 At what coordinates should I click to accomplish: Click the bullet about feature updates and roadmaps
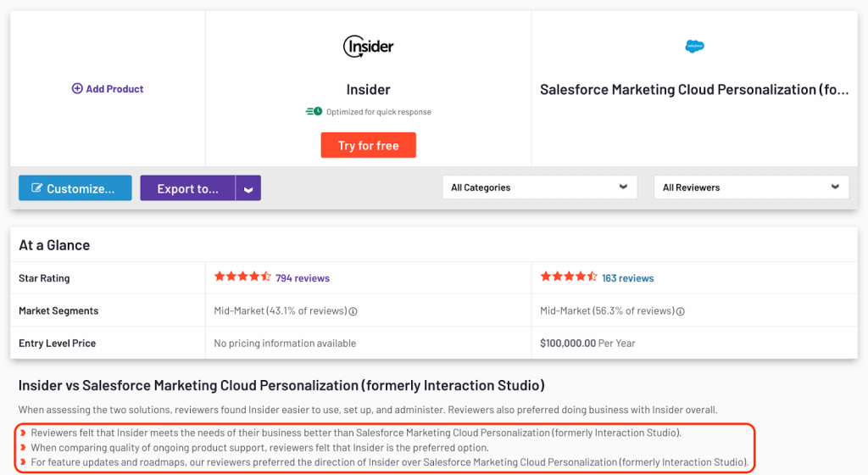click(390, 462)
